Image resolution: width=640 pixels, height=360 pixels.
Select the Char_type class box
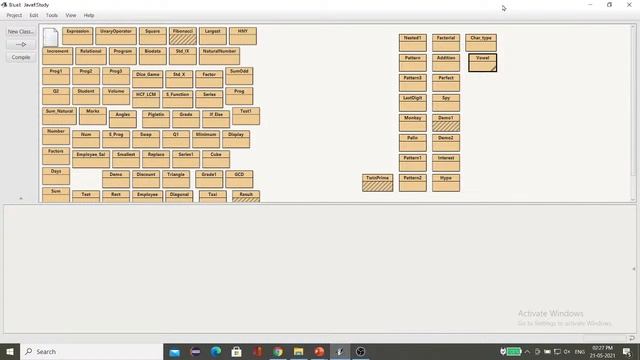[481, 42]
